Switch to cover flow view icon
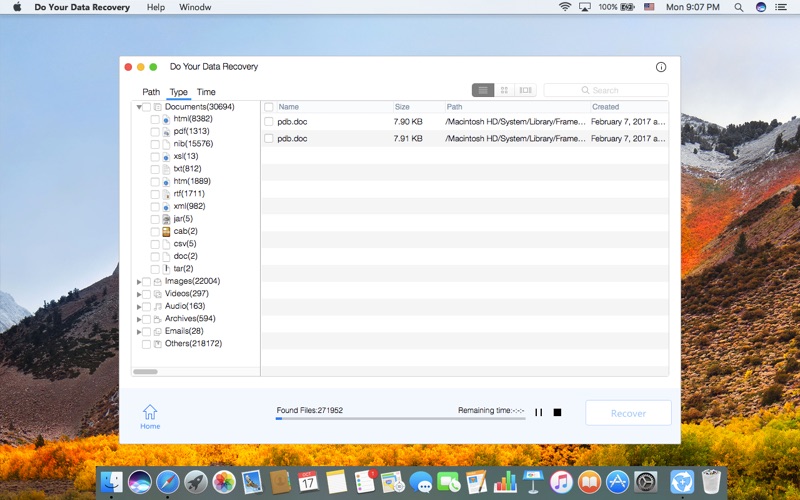Viewport: 800px width, 500px height. (x=525, y=90)
